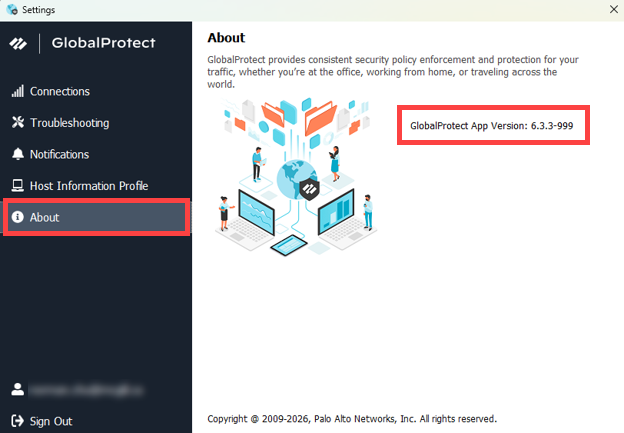Click the GlobalProtect App Version text
The image size is (624, 433).
tap(491, 126)
